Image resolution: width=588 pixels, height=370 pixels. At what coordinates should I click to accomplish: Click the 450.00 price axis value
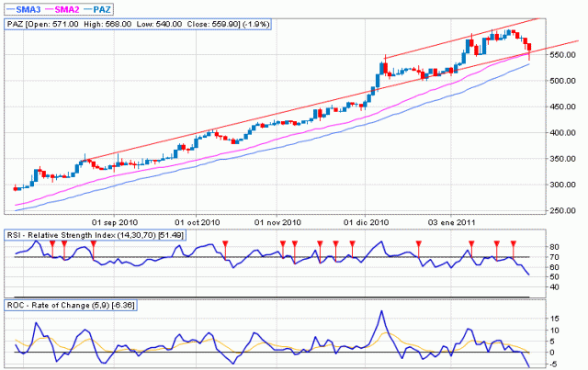(564, 107)
